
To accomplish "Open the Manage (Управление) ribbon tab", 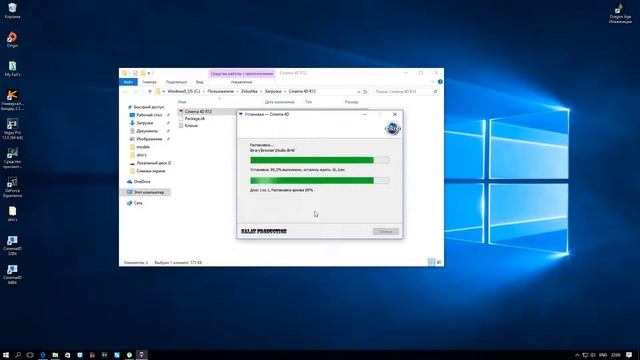I will click(241, 82).
